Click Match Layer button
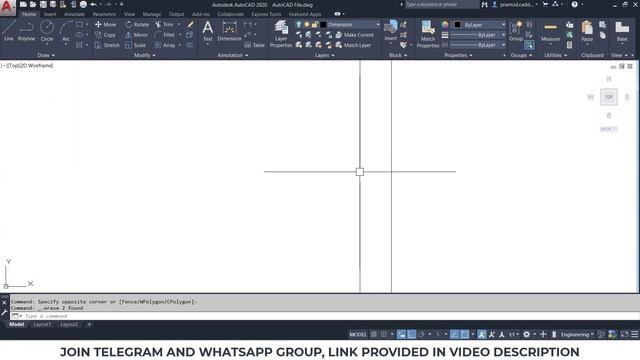The width and height of the screenshot is (640, 360). pyautogui.click(x=353, y=45)
